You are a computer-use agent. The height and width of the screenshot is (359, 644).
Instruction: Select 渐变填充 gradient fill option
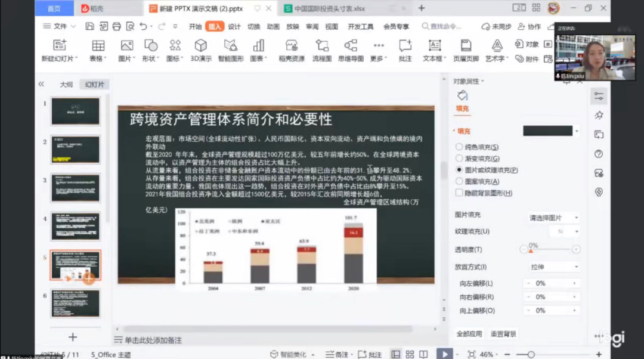tap(459, 158)
